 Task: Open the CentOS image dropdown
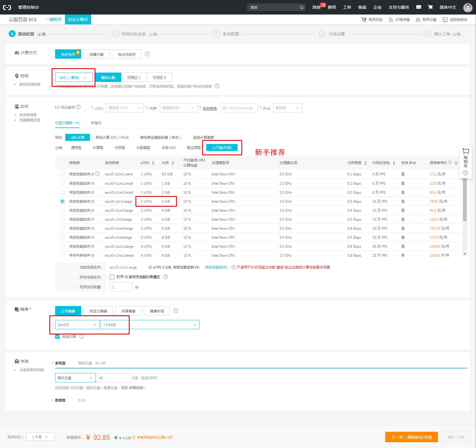[77, 325]
